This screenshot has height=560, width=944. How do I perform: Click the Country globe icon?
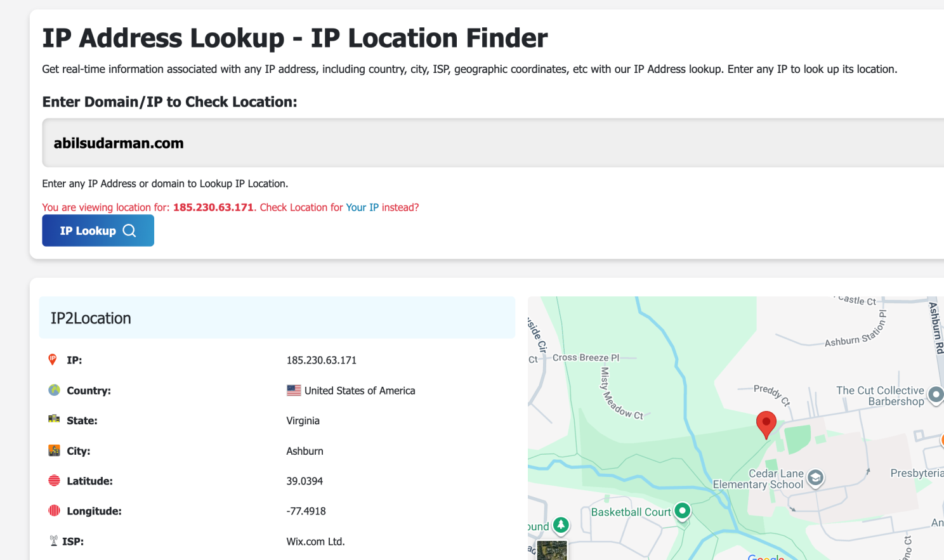54,390
